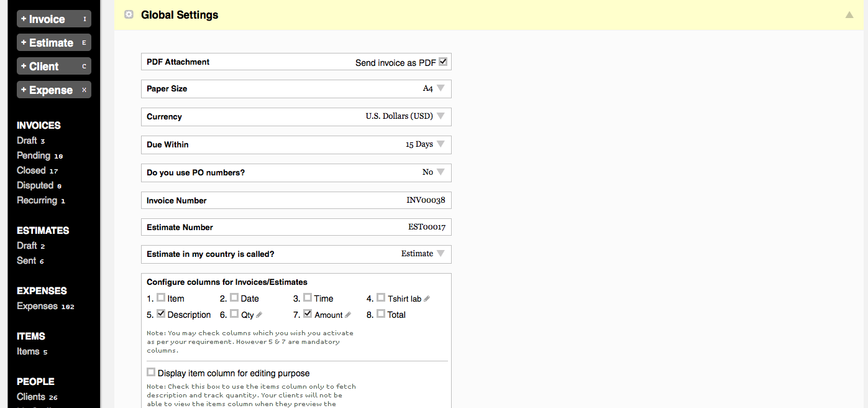Click the edit pencil next to Qty

tap(259, 315)
